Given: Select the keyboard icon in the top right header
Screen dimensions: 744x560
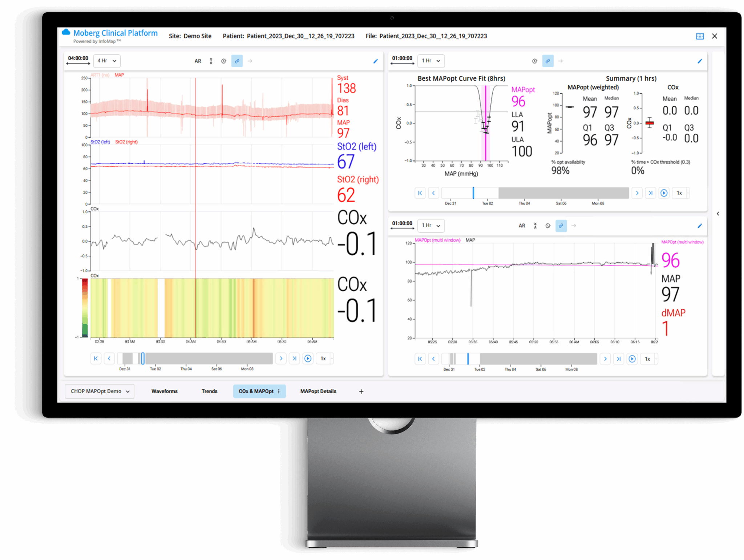Looking at the screenshot, I should pos(700,36).
